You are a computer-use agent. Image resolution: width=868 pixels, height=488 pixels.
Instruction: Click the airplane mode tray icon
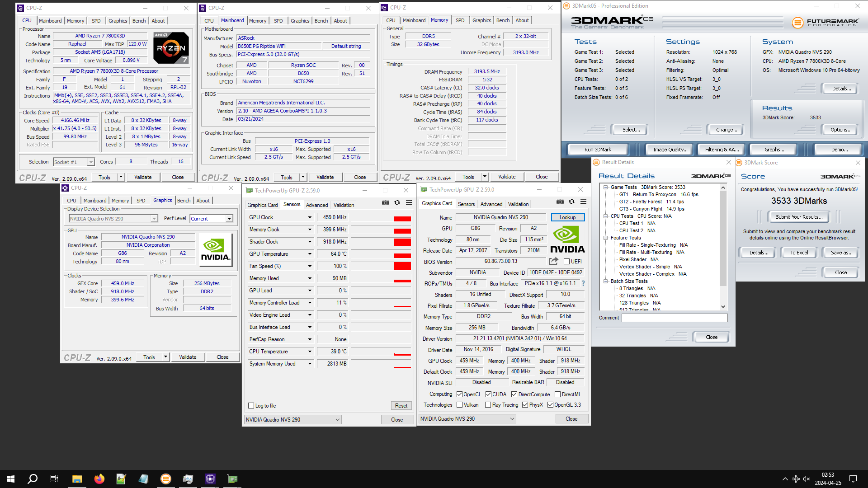796,479
